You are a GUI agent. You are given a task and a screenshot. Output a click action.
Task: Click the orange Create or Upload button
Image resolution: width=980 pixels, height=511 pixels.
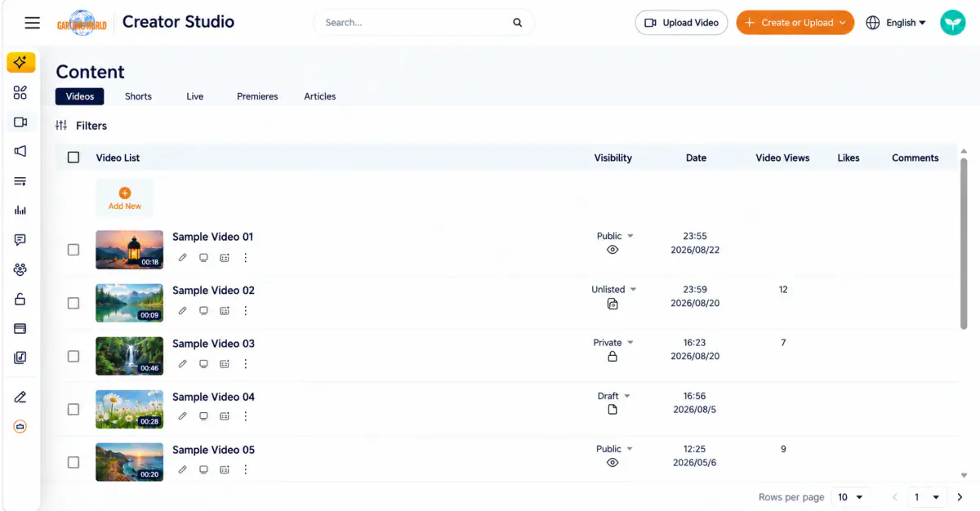click(x=795, y=23)
